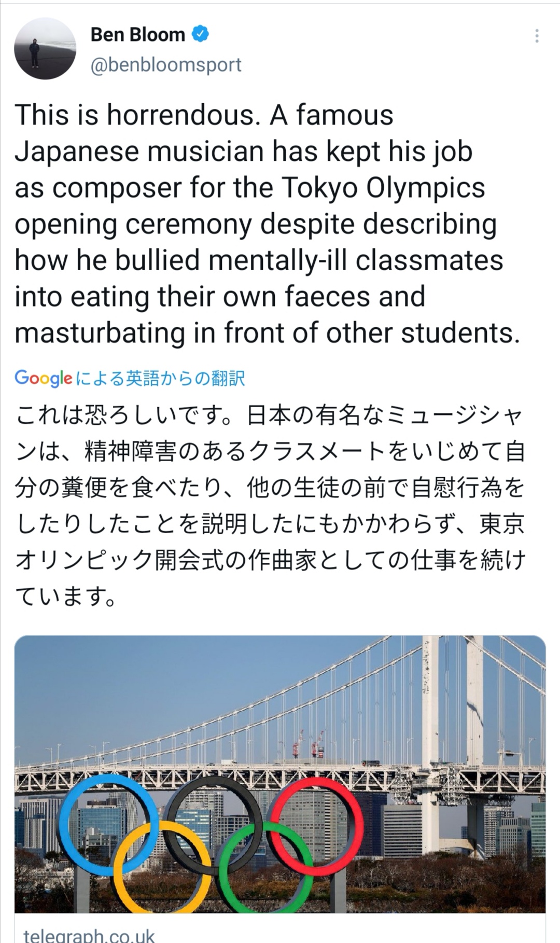The image size is (560, 943).
Task: Click the blue verified badge
Action: (200, 34)
